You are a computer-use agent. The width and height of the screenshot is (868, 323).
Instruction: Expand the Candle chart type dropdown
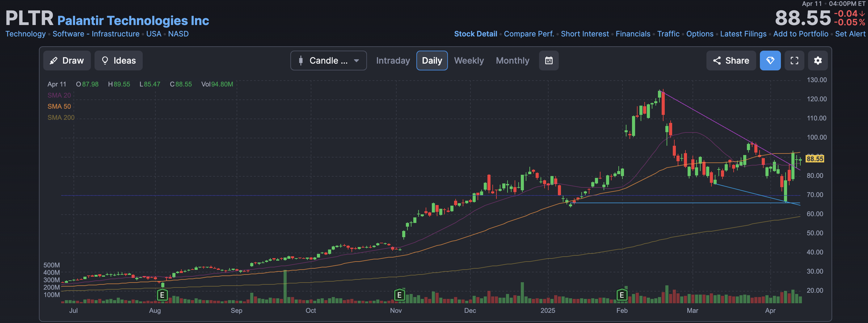coord(329,61)
